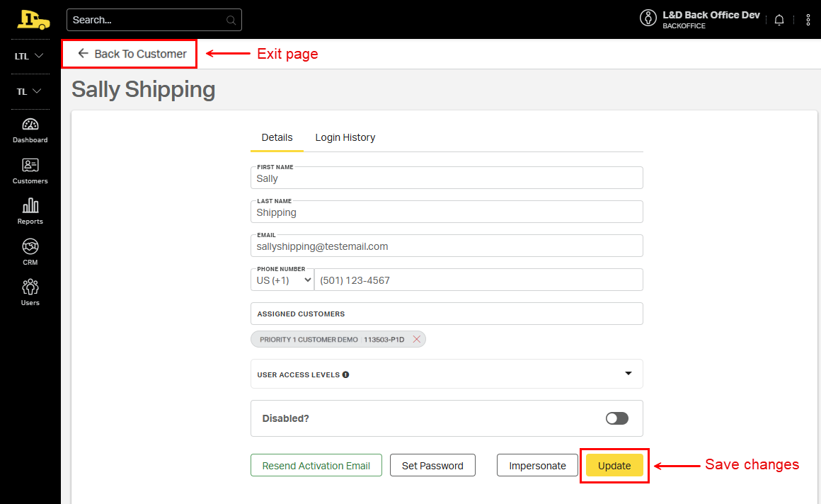This screenshot has height=504, width=821.
Task: Expand the LTL sidebar menu
Action: tap(30, 56)
